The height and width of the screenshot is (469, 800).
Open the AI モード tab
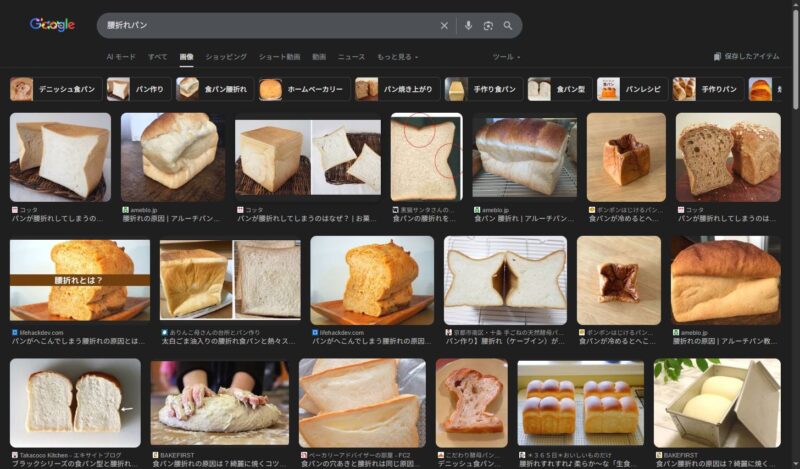121,57
